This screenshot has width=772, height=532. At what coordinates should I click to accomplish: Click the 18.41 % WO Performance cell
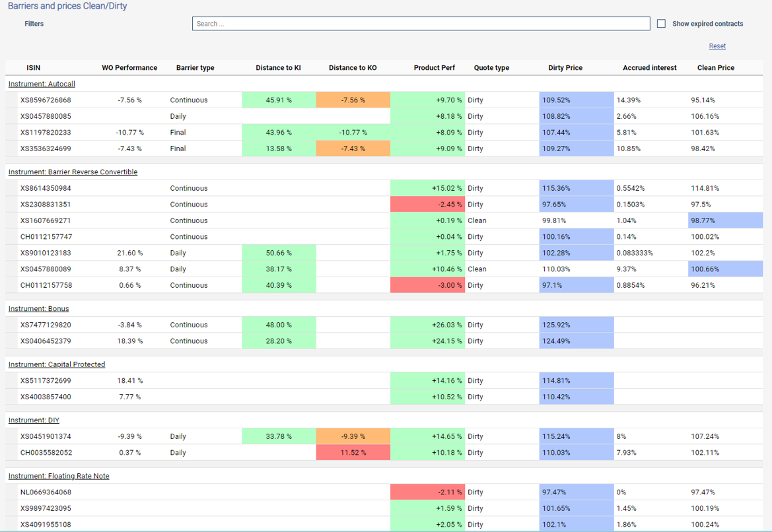pyautogui.click(x=130, y=380)
